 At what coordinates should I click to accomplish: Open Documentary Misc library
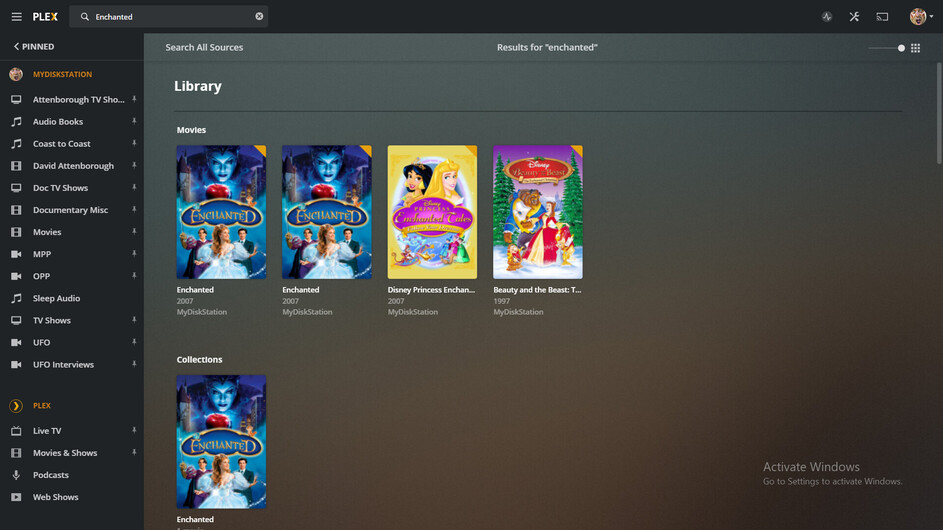pos(72,210)
